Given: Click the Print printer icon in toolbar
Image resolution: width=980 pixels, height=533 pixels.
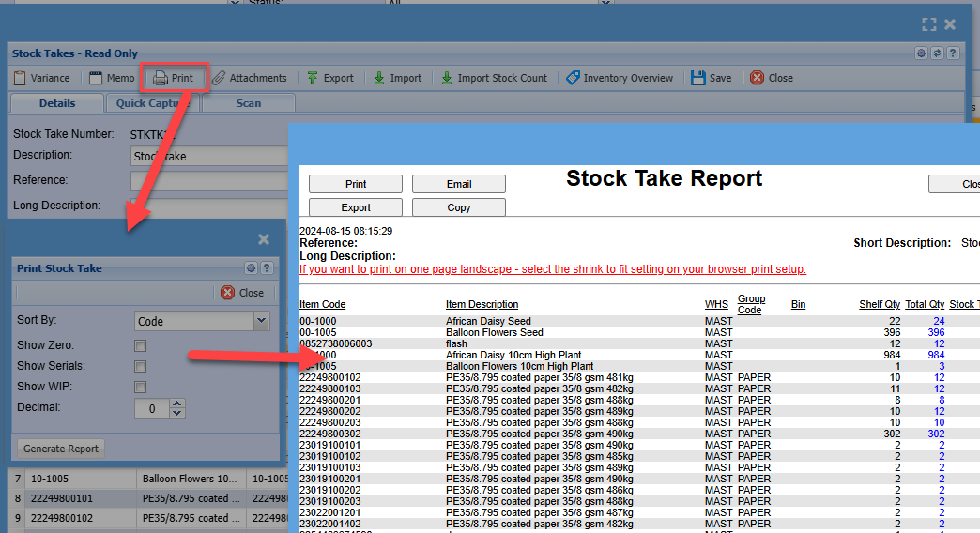Looking at the screenshot, I should (x=161, y=78).
